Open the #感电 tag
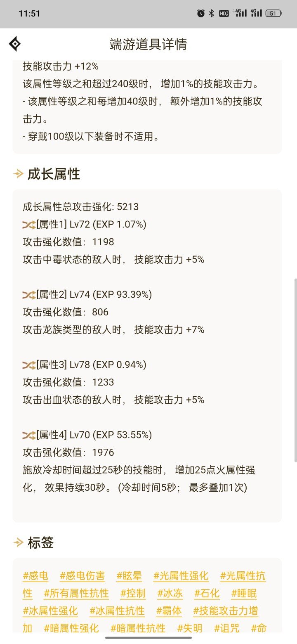297x644 pixels. tap(35, 576)
